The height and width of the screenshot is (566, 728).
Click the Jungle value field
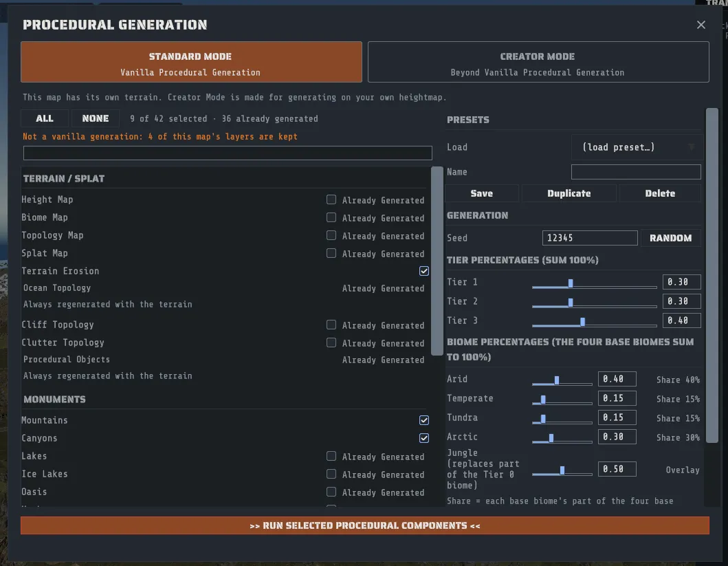617,469
